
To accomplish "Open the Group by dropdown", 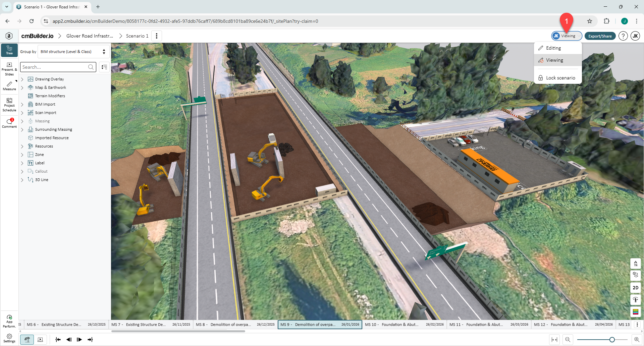I will [73, 52].
